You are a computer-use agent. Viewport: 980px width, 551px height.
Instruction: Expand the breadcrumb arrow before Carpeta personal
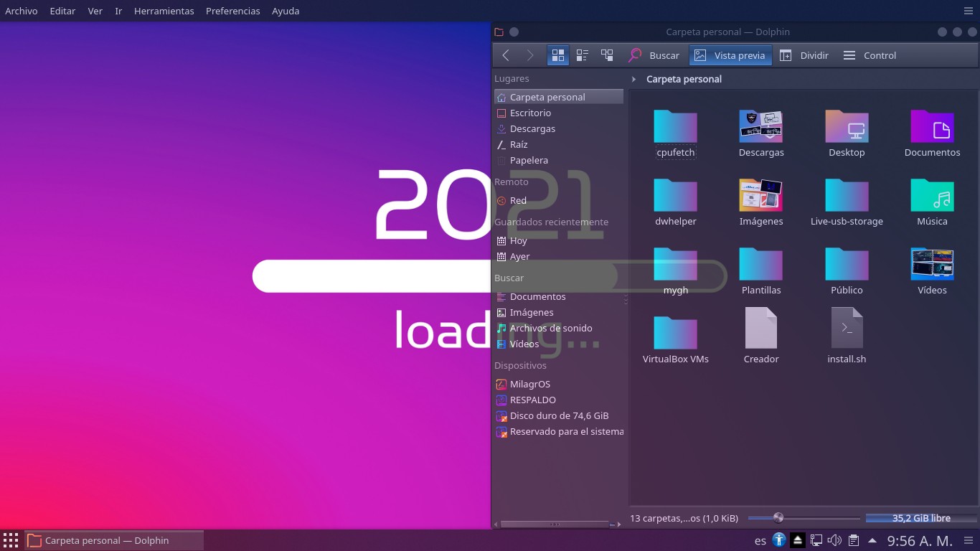pyautogui.click(x=633, y=79)
